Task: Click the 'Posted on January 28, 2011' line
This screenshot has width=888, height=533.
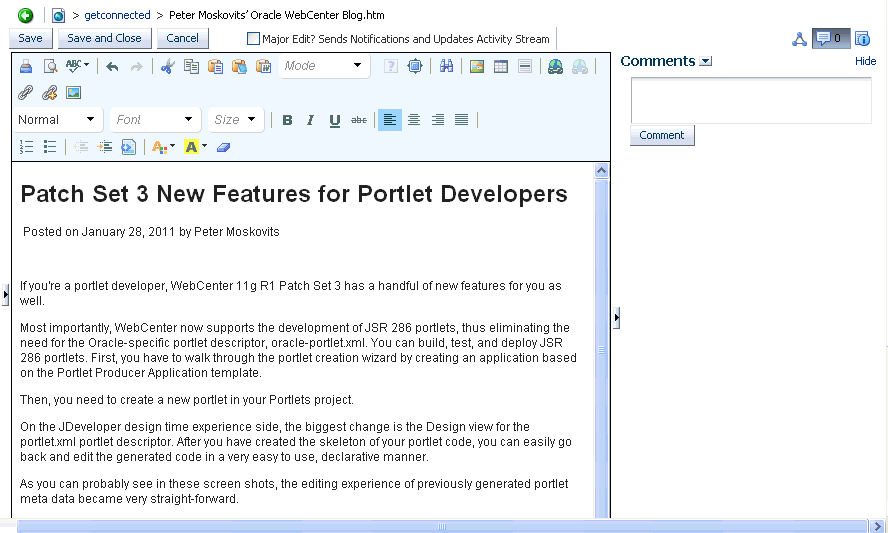Action: [x=151, y=232]
